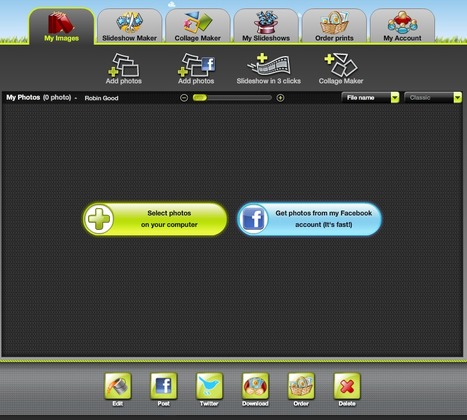The width and height of the screenshot is (467, 420).
Task: Click the thumbnail size slider handle
Action: tap(200, 98)
